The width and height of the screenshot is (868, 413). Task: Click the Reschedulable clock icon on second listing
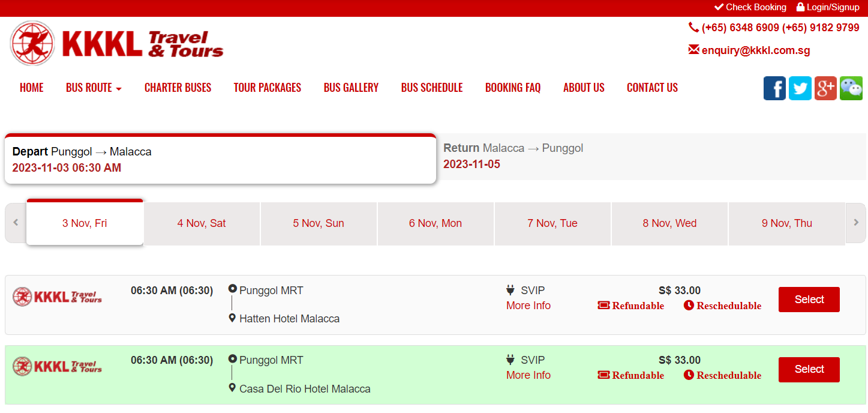[688, 375]
